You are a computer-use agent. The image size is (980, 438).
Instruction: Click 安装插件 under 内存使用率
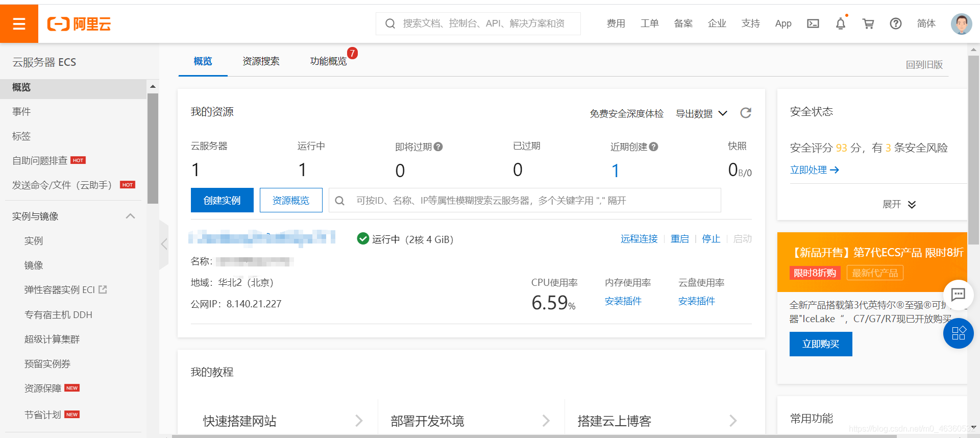click(623, 301)
